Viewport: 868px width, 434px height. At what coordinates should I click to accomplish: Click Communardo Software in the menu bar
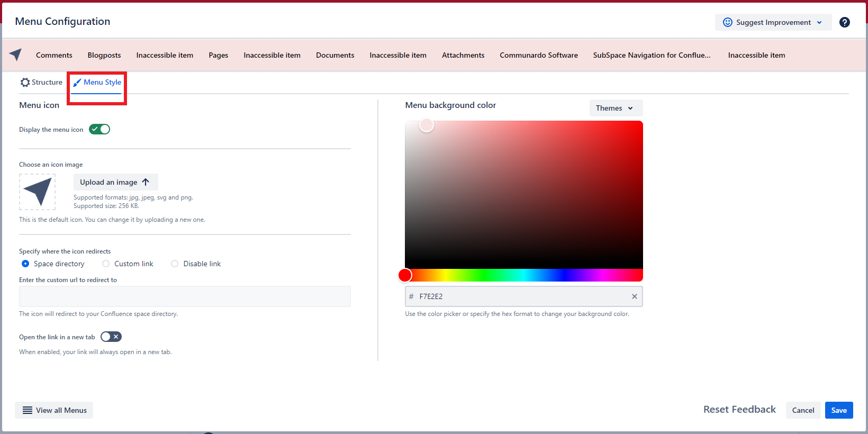click(538, 55)
